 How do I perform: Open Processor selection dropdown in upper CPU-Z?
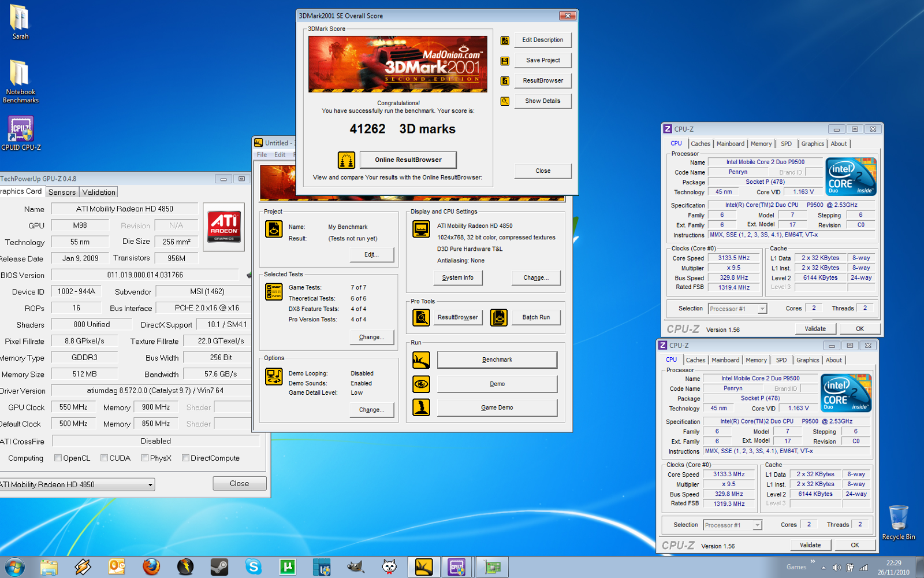[737, 309]
